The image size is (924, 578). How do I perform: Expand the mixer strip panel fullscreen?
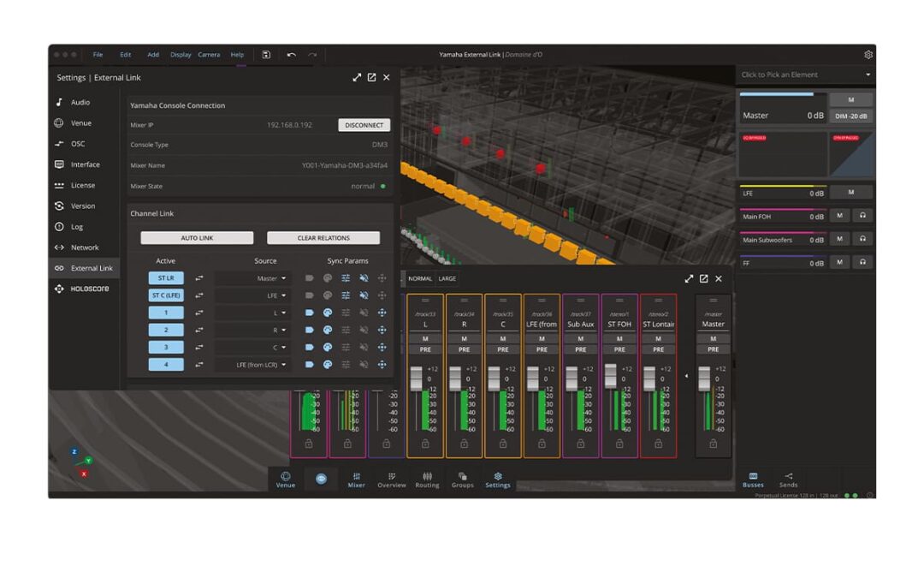click(x=689, y=278)
